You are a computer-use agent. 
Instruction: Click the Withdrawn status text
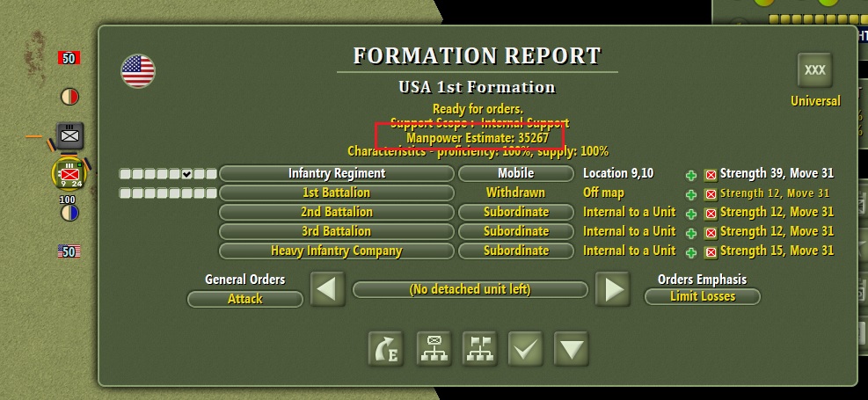tap(515, 193)
